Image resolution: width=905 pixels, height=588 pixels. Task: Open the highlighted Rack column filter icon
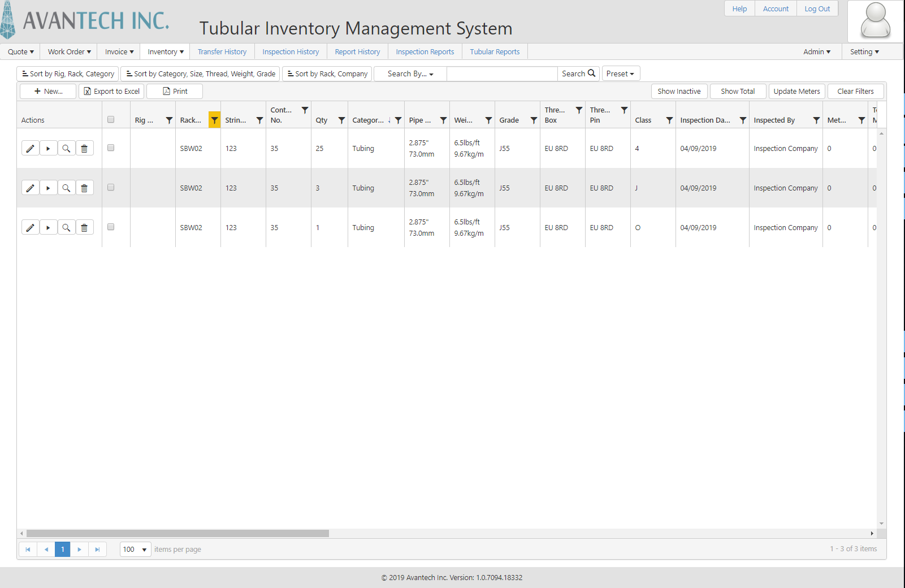[x=214, y=120]
